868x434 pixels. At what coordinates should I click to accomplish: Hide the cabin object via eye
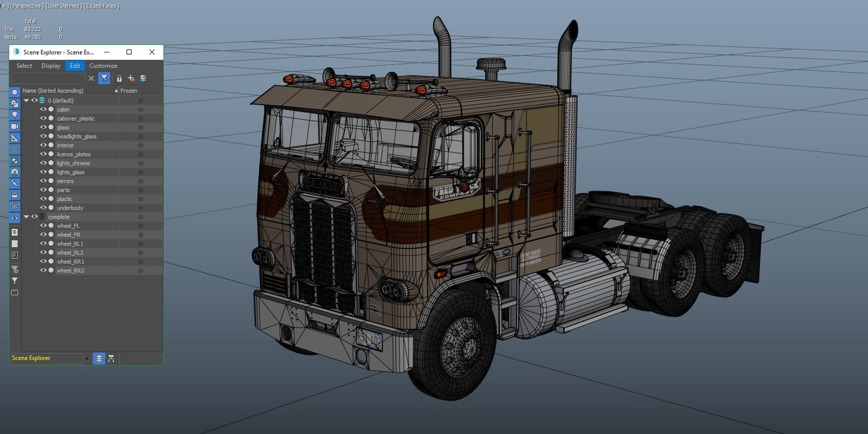(43, 109)
